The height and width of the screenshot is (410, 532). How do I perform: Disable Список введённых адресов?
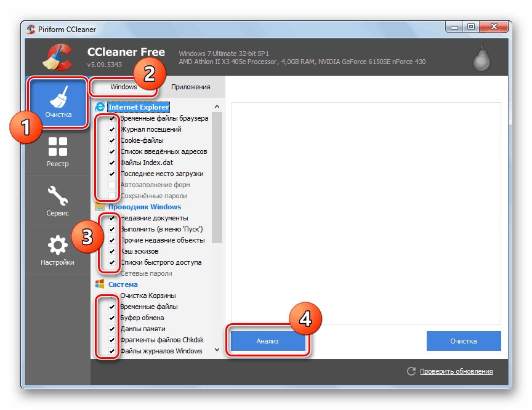click(112, 151)
